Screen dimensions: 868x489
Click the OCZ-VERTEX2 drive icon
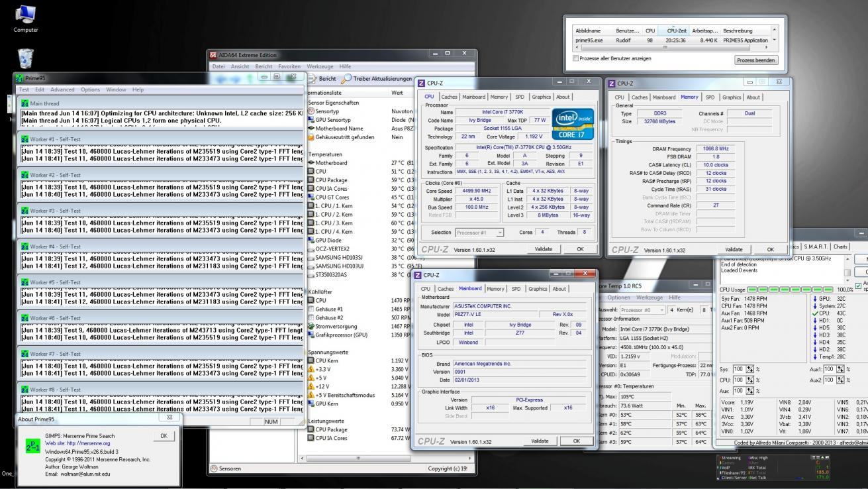click(x=312, y=248)
